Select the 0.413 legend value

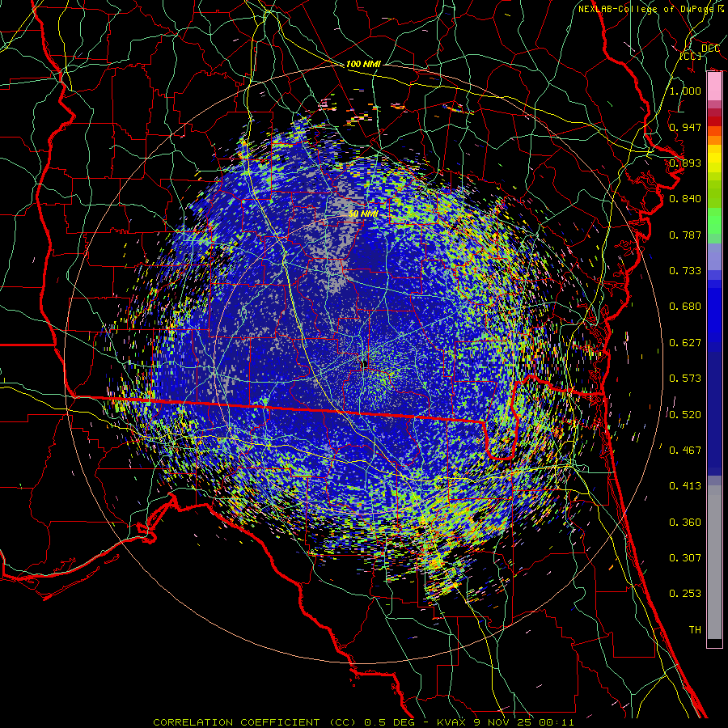coord(685,485)
